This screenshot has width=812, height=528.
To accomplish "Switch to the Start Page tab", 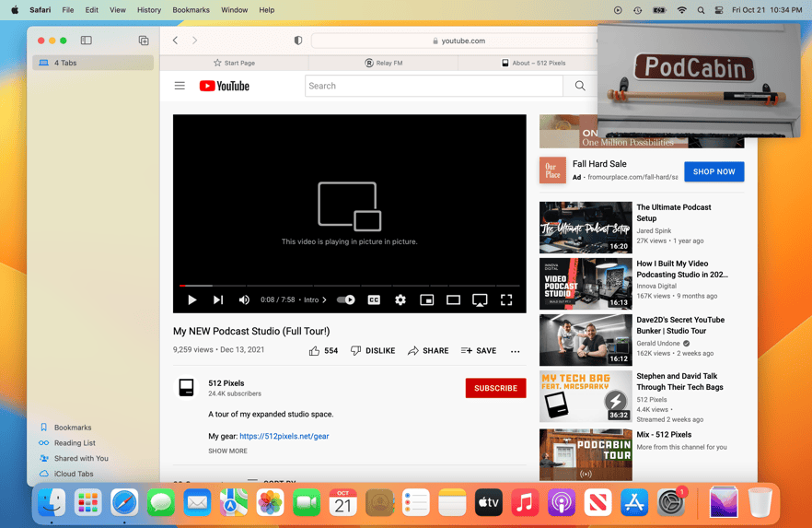I will [x=235, y=63].
